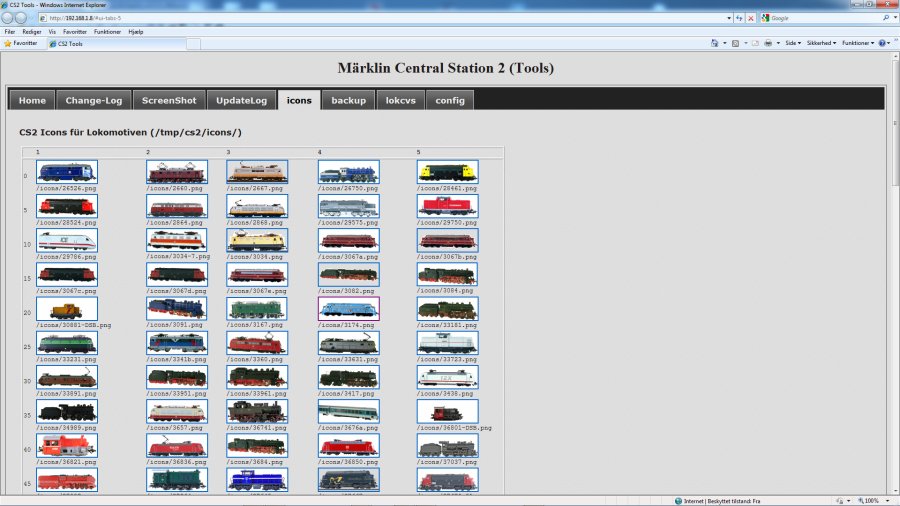Select the red-black diesel icon 28524.png
Viewport: 900px width, 506px height.
click(x=67, y=206)
